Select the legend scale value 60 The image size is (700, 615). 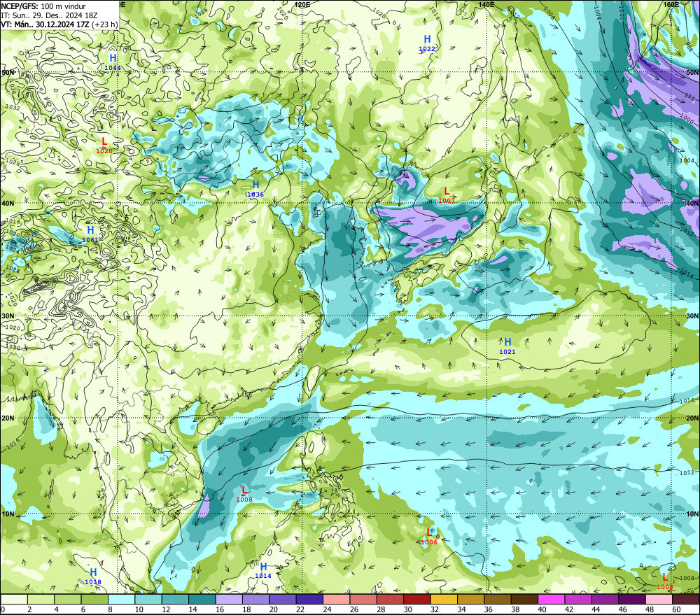[x=676, y=609]
